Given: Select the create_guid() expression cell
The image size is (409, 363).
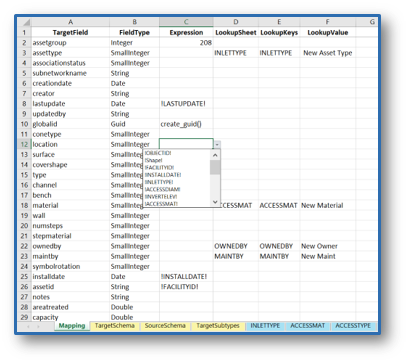Looking at the screenshot, I should pos(186,124).
